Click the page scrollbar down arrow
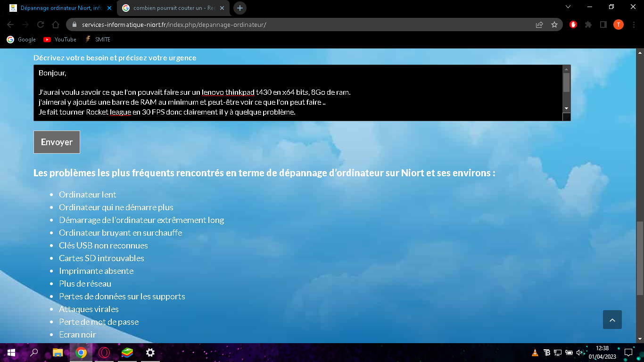 point(640,339)
